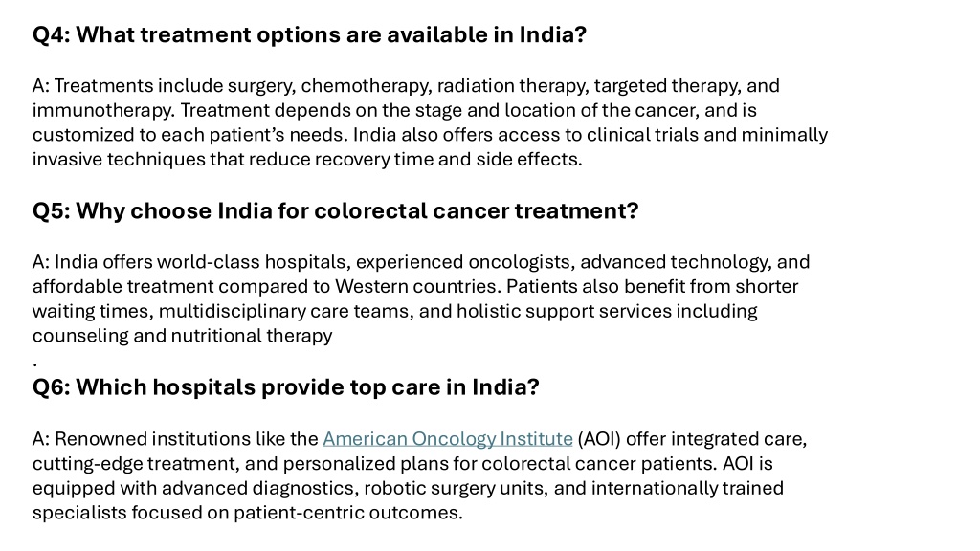Click the stray period below Q5 answer
This screenshot has height=551, width=980.
pyautogui.click(x=35, y=364)
